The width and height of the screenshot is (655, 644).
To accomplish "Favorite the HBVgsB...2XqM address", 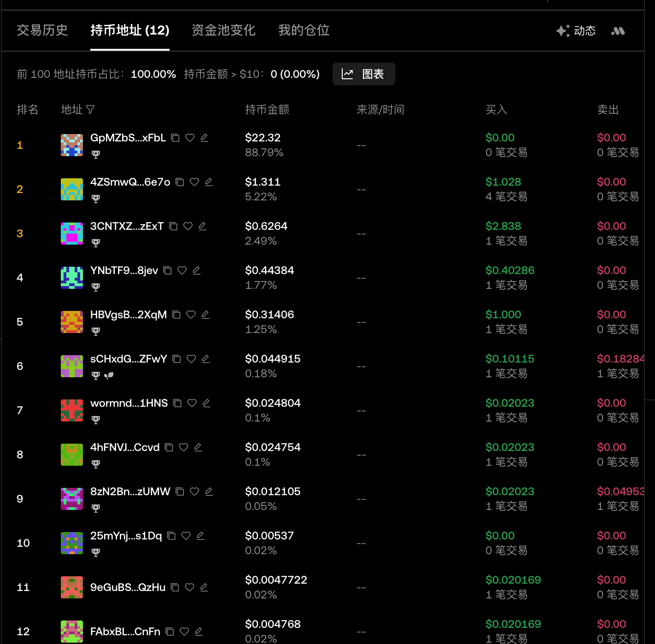I will [x=191, y=315].
